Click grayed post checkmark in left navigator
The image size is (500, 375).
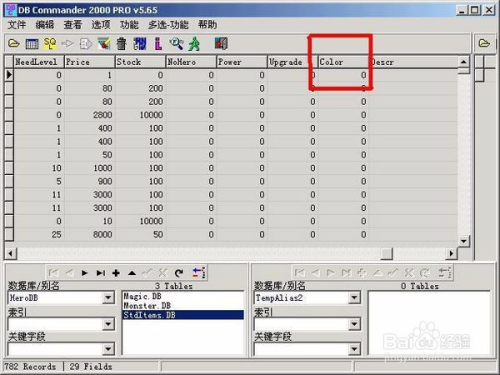(147, 273)
